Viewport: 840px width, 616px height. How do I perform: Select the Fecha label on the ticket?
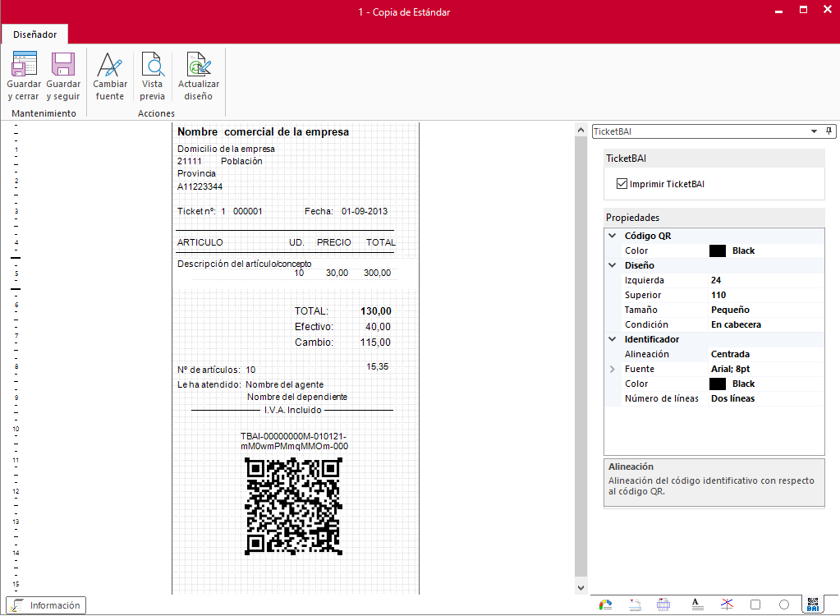[319, 211]
